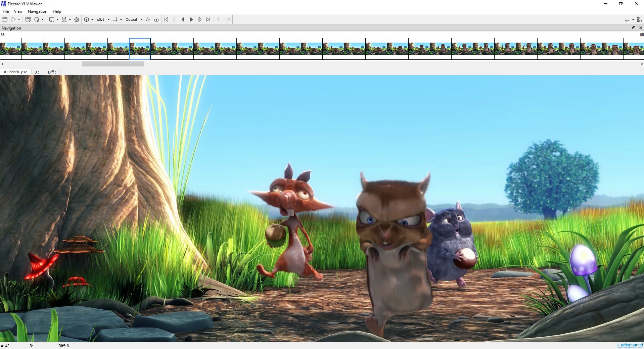
Task: Expand the save options dropdown arrow
Action: pos(57,19)
